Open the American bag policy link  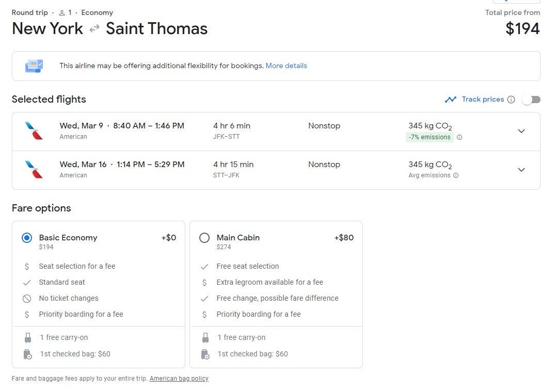pos(179,379)
